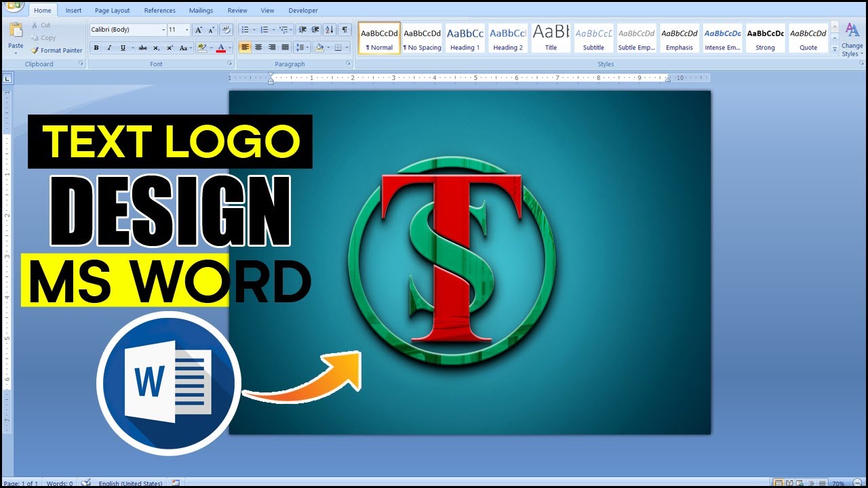Switch to the References tab
This screenshot has height=488, width=868.
(160, 10)
